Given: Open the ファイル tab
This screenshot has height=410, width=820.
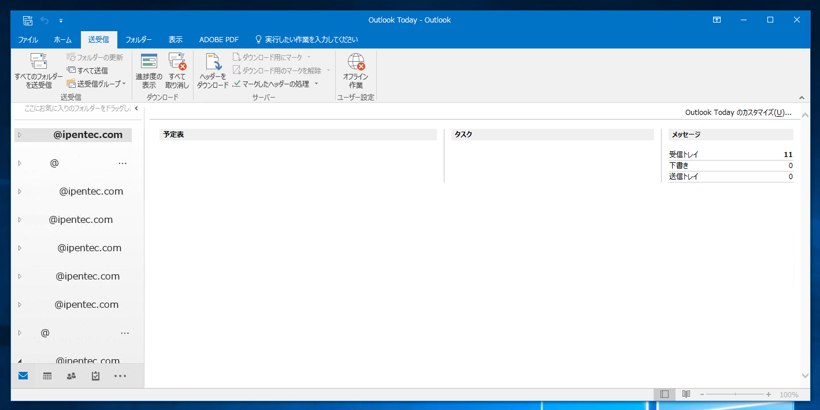Looking at the screenshot, I should pos(28,40).
